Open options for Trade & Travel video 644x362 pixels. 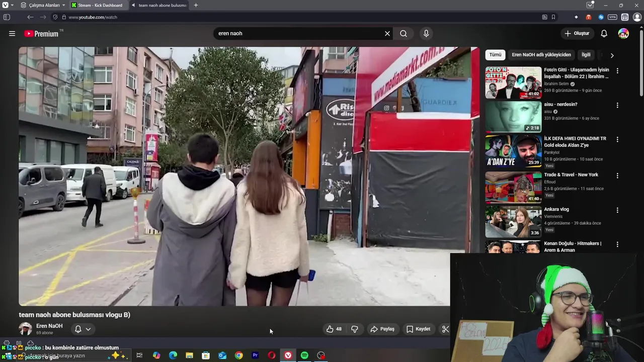[617, 176]
